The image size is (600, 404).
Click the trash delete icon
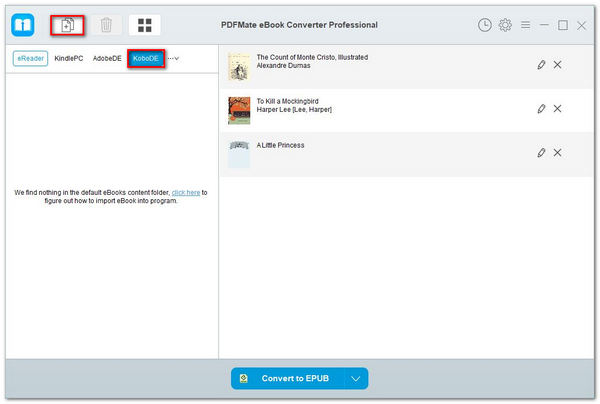point(106,25)
